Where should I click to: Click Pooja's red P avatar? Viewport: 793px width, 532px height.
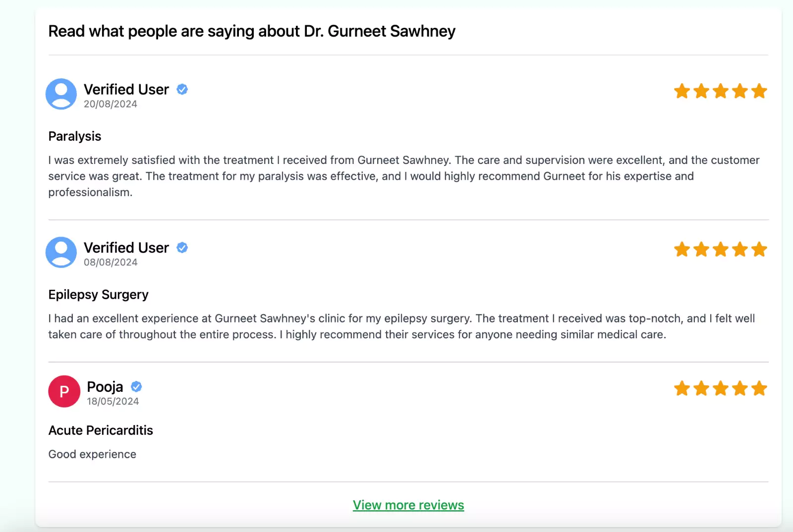(64, 391)
